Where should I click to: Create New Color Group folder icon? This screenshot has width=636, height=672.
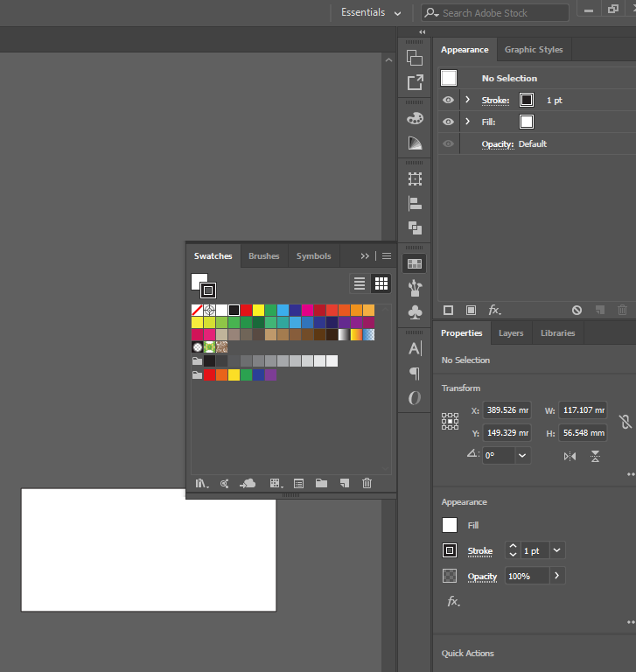(321, 483)
